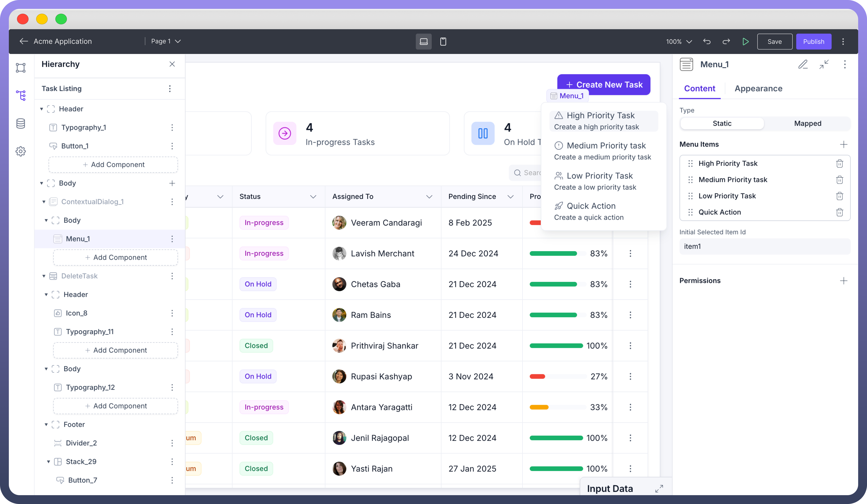The height and width of the screenshot is (504, 867).
Task: Open settings gear in left sidebar
Action: (x=21, y=151)
